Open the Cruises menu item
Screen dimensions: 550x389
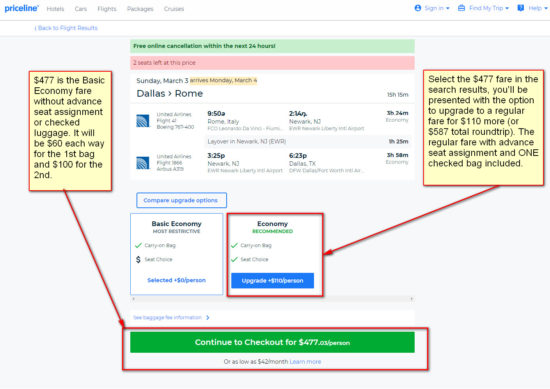[x=174, y=9]
